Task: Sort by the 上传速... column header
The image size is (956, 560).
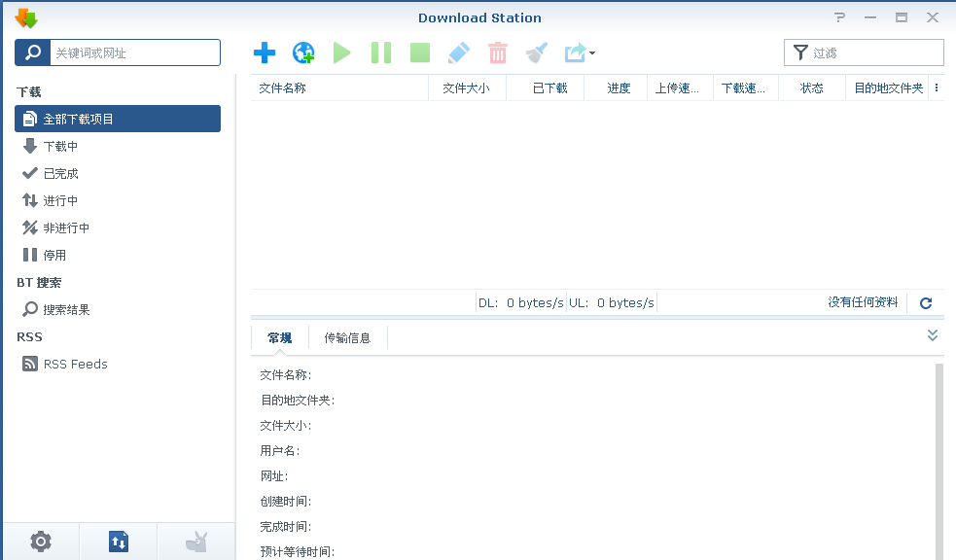Action: coord(680,88)
